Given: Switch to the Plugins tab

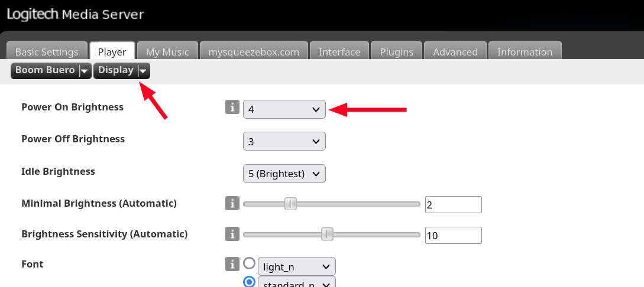Looking at the screenshot, I should tap(397, 52).
